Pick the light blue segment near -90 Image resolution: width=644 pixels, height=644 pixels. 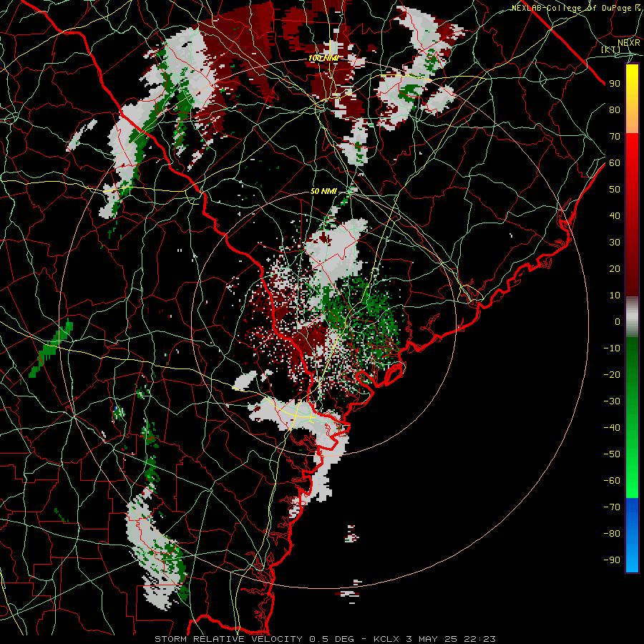click(x=632, y=557)
